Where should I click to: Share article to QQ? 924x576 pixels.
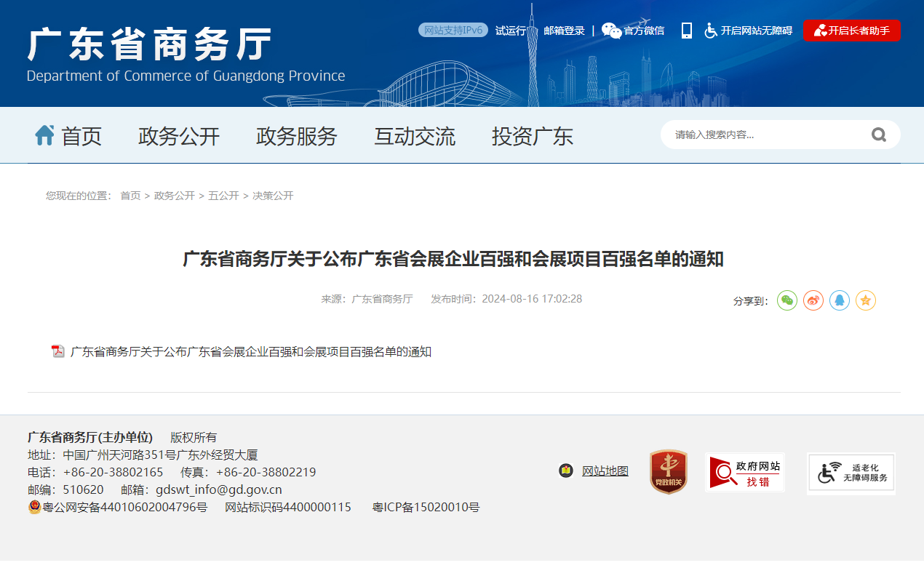pos(840,300)
